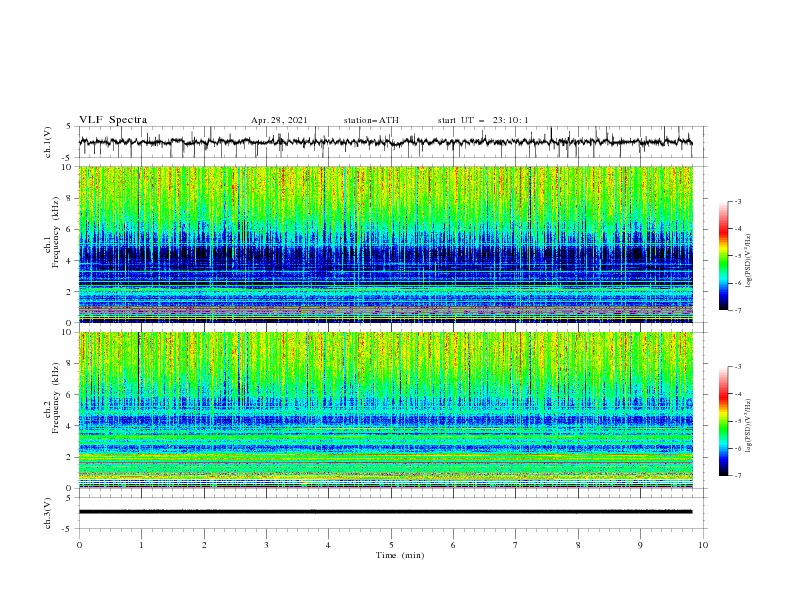Click the "4" kHz tick on ch.2 axis
Viewport: 792px width, 612px height.
click(x=70, y=426)
